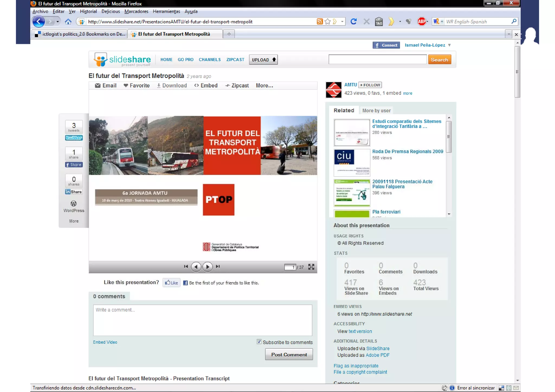This screenshot has width=555, height=392.
Task: Follow the AMTU user
Action: click(370, 85)
